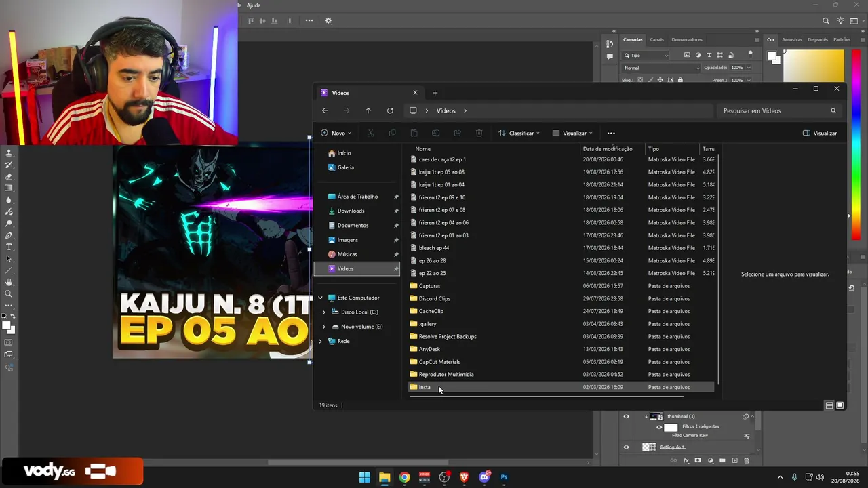
Task: Open the Visualizar view dropdown
Action: point(572,133)
